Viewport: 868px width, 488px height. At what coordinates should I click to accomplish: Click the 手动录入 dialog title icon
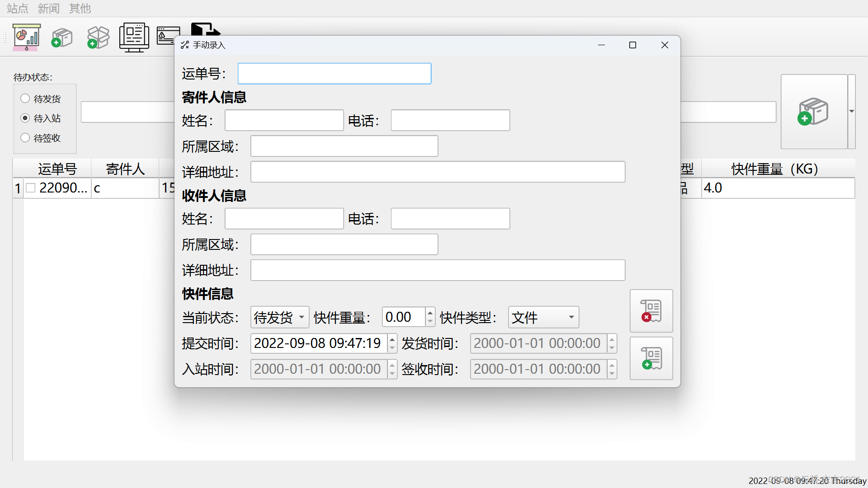click(x=185, y=45)
